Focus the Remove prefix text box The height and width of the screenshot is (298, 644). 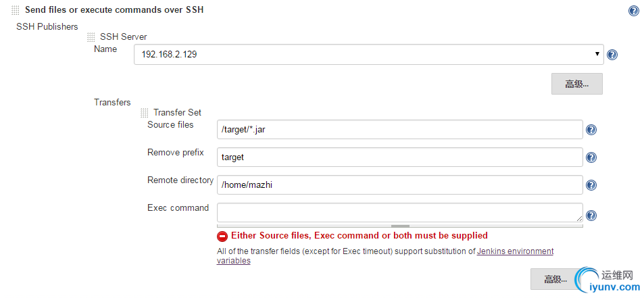(399, 157)
